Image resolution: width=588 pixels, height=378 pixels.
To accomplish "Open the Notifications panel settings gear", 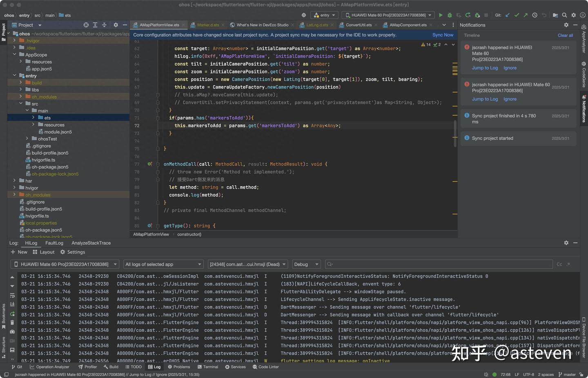I will pos(566,25).
